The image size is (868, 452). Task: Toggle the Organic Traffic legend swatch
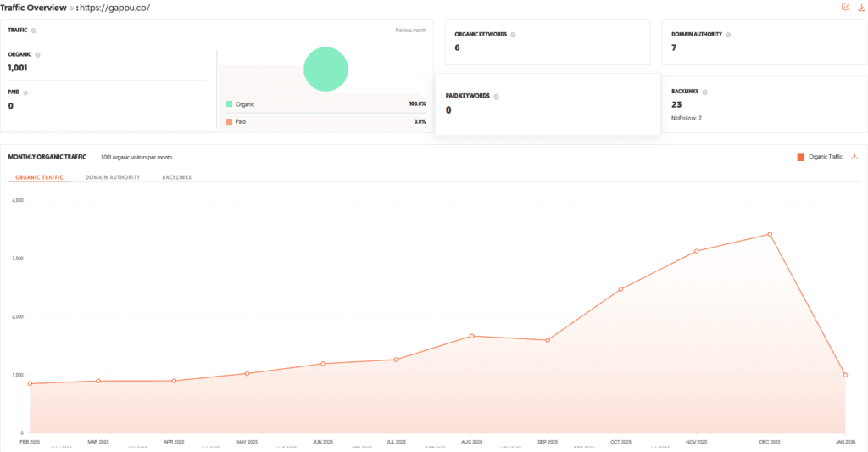[800, 158]
